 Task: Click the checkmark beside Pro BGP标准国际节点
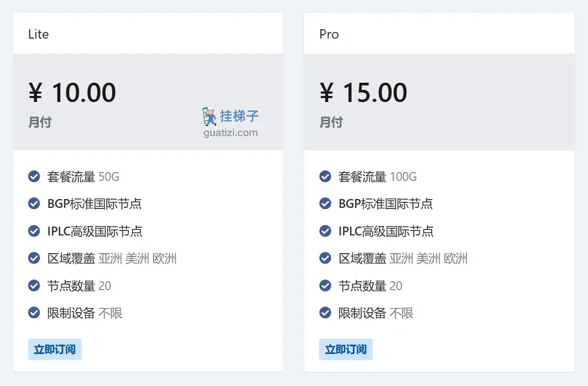click(325, 203)
